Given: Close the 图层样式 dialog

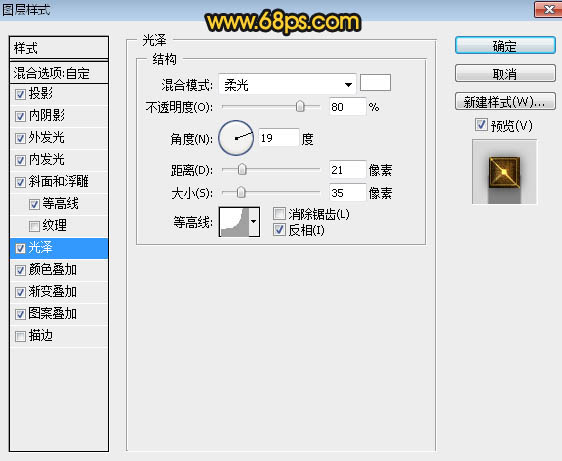Looking at the screenshot, I should pos(548,9).
